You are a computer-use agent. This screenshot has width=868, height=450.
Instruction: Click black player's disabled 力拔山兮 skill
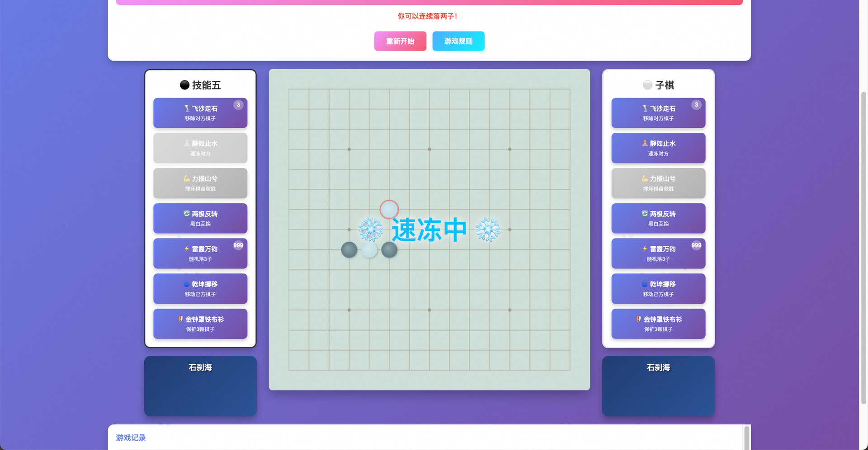pyautogui.click(x=200, y=183)
